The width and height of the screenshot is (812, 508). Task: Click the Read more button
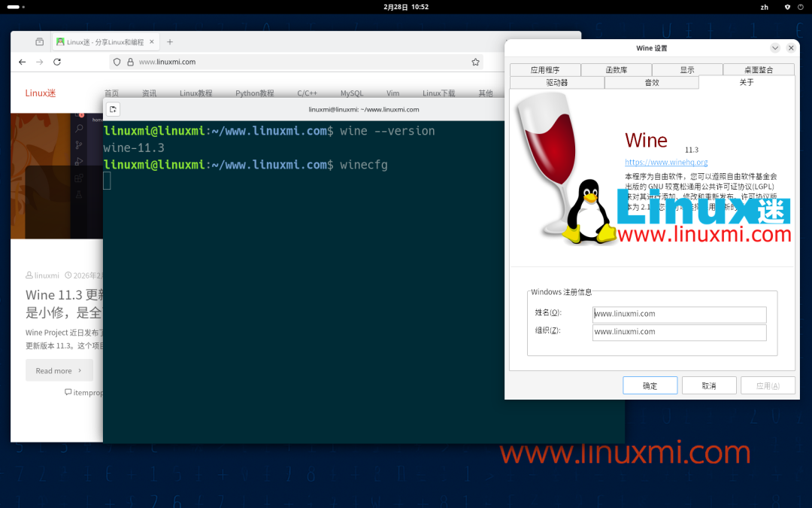tap(59, 370)
